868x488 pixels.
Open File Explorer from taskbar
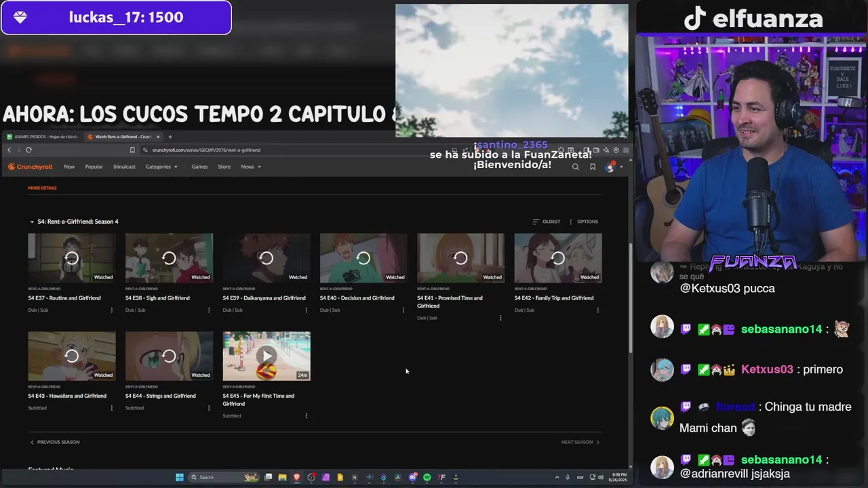(282, 477)
